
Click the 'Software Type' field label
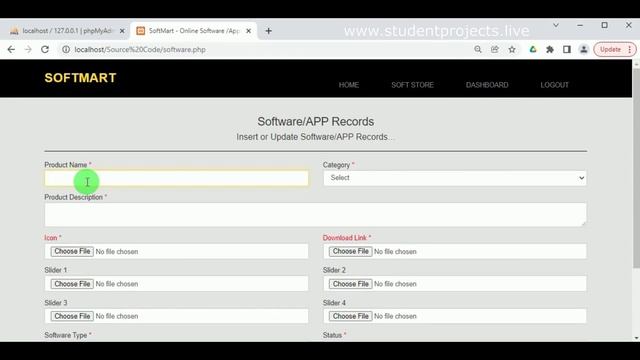point(66,335)
